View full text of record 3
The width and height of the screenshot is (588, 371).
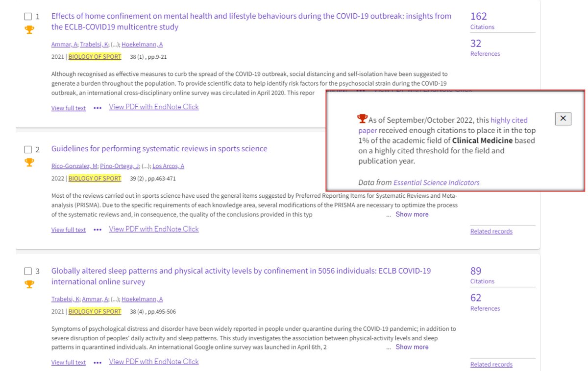click(69, 363)
